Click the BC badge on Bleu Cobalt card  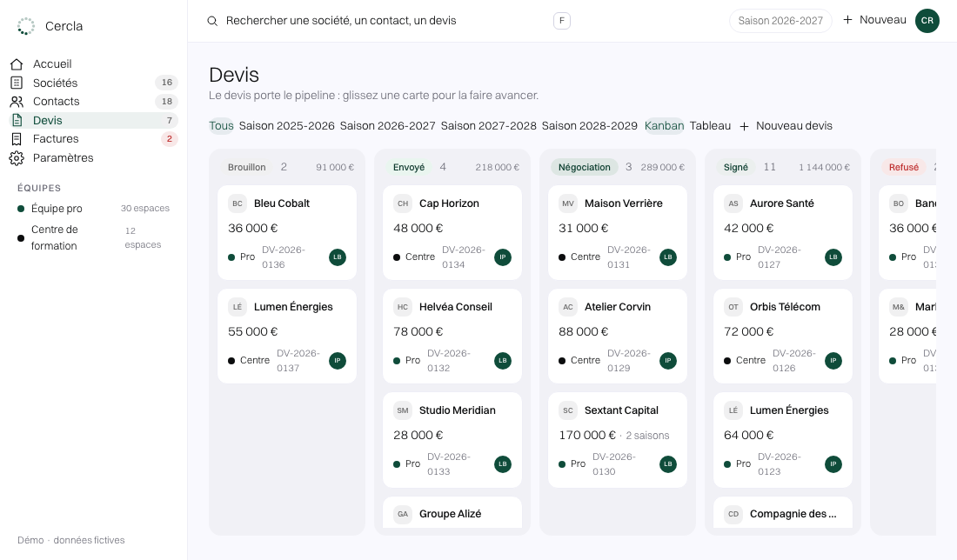(x=238, y=203)
